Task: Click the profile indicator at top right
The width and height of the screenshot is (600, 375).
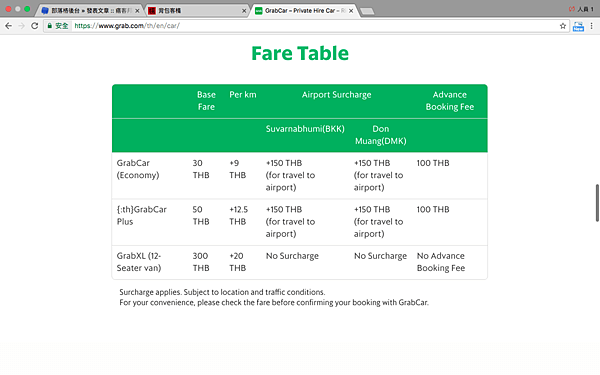Action: 581,9
